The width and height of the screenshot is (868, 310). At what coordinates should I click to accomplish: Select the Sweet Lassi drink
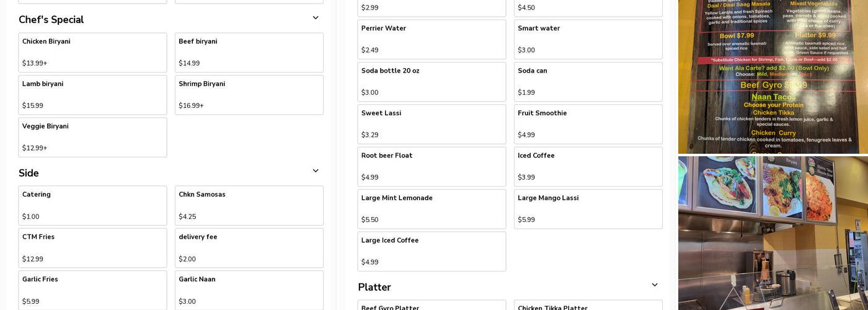click(x=432, y=124)
